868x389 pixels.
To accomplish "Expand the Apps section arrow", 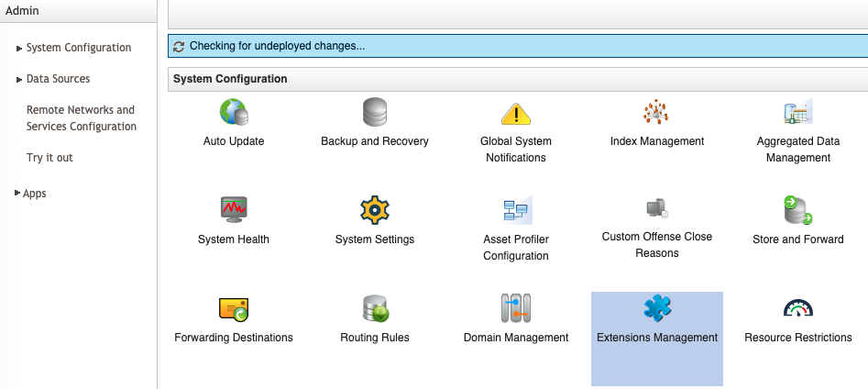I will (x=17, y=194).
